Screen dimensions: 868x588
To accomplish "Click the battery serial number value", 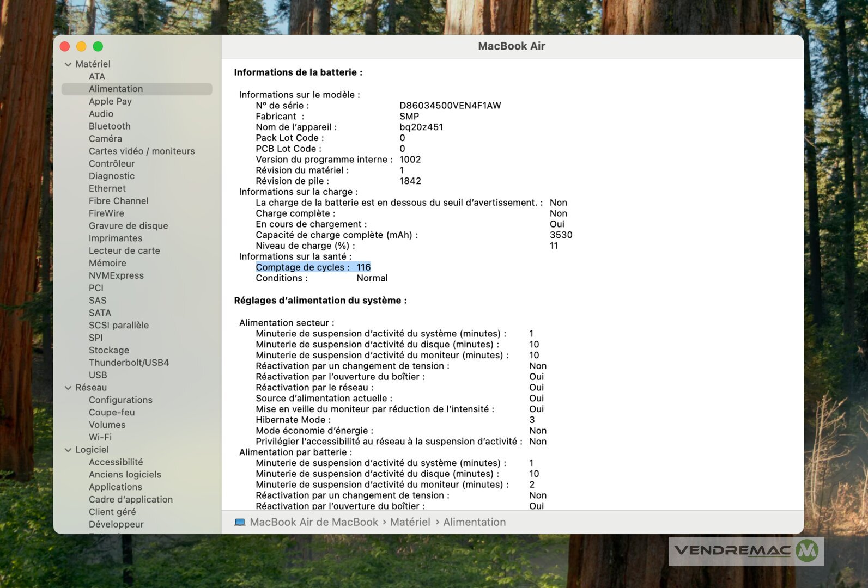I will tap(450, 106).
